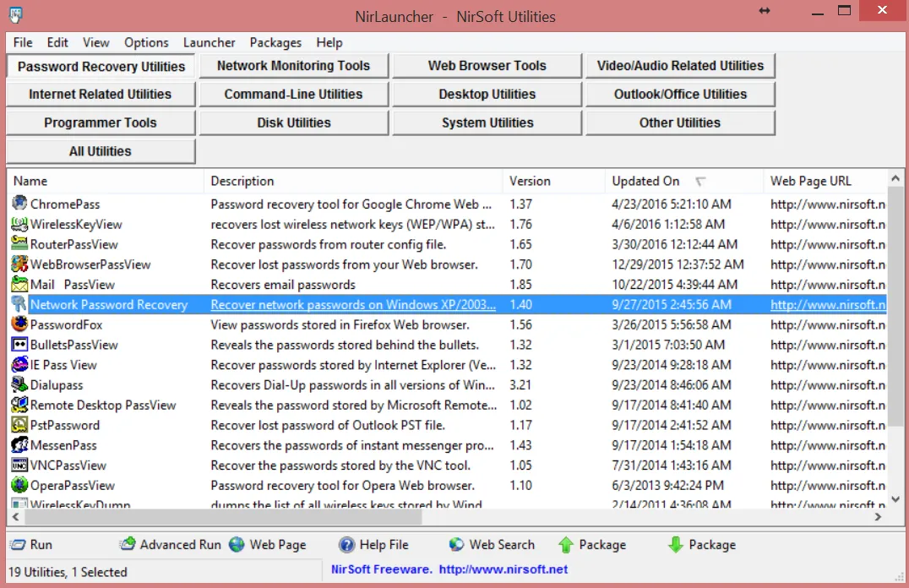
Task: Open the Edit menu
Action: (x=57, y=42)
